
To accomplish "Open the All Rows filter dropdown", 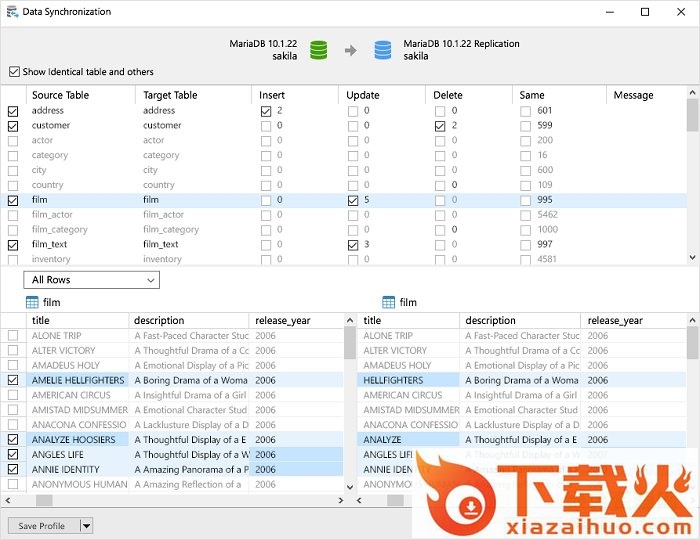I will click(x=92, y=280).
